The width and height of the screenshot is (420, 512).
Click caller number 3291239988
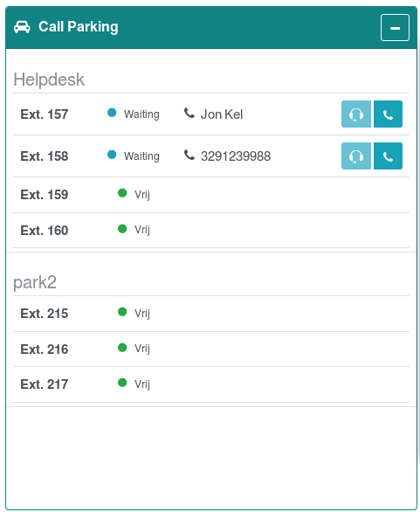[x=236, y=156]
